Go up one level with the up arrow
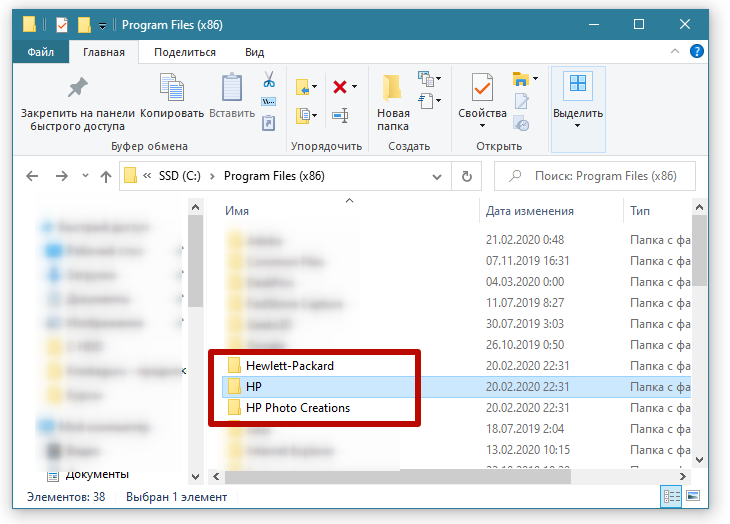This screenshot has width=730, height=524. point(106,176)
